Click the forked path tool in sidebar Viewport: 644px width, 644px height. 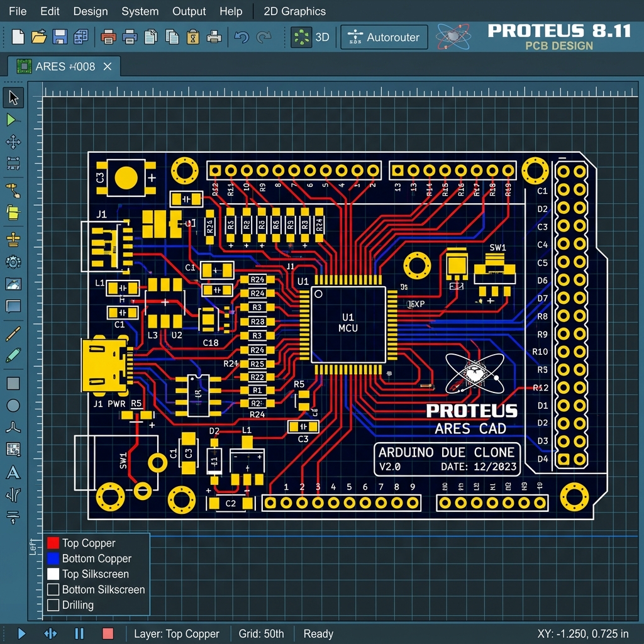coord(13,495)
